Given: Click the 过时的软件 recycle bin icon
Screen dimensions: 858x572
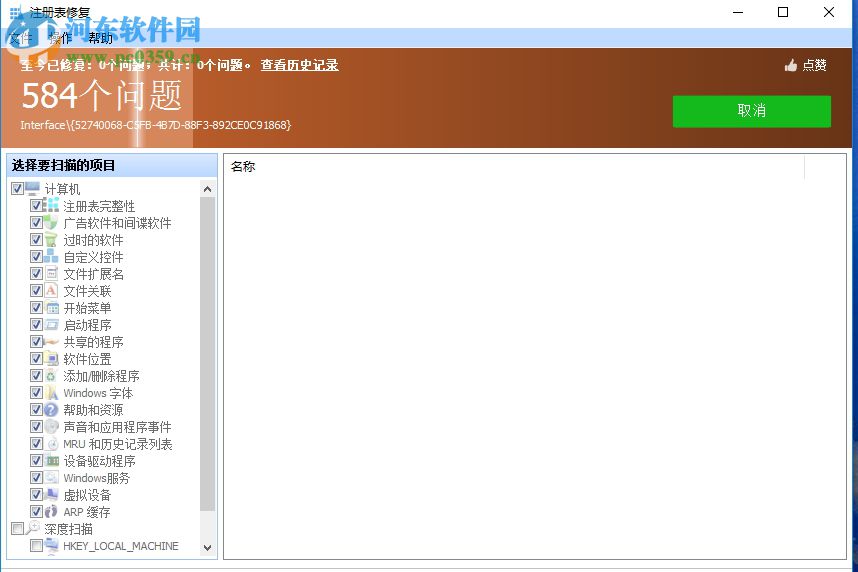Looking at the screenshot, I should pos(51,240).
